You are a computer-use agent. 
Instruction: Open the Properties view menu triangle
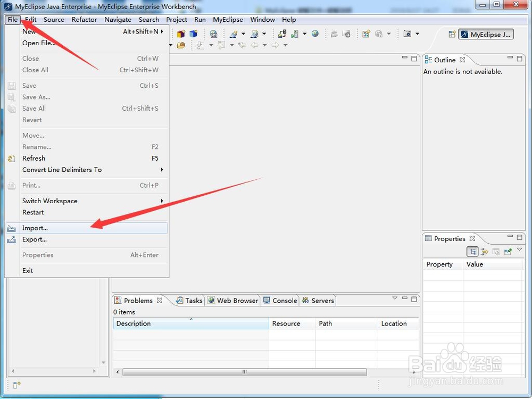point(519,250)
